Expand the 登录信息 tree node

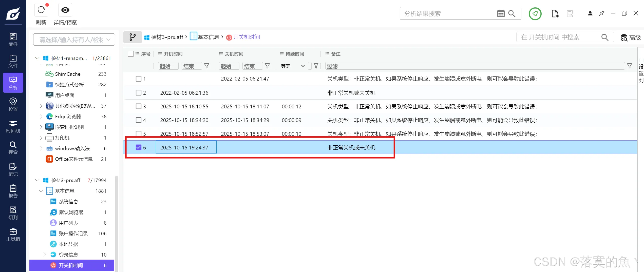click(45, 255)
